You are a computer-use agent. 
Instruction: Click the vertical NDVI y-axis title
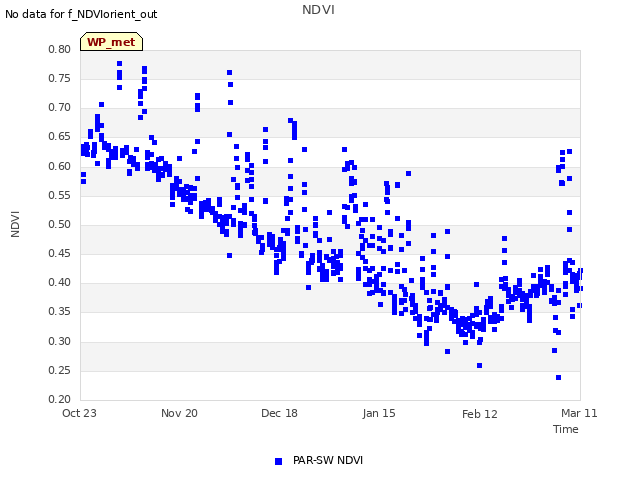pos(15,224)
